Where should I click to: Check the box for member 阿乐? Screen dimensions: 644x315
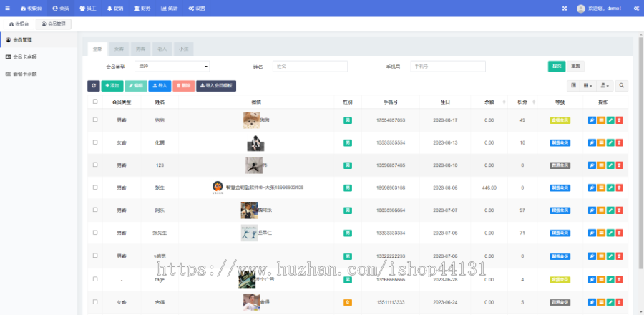[95, 210]
